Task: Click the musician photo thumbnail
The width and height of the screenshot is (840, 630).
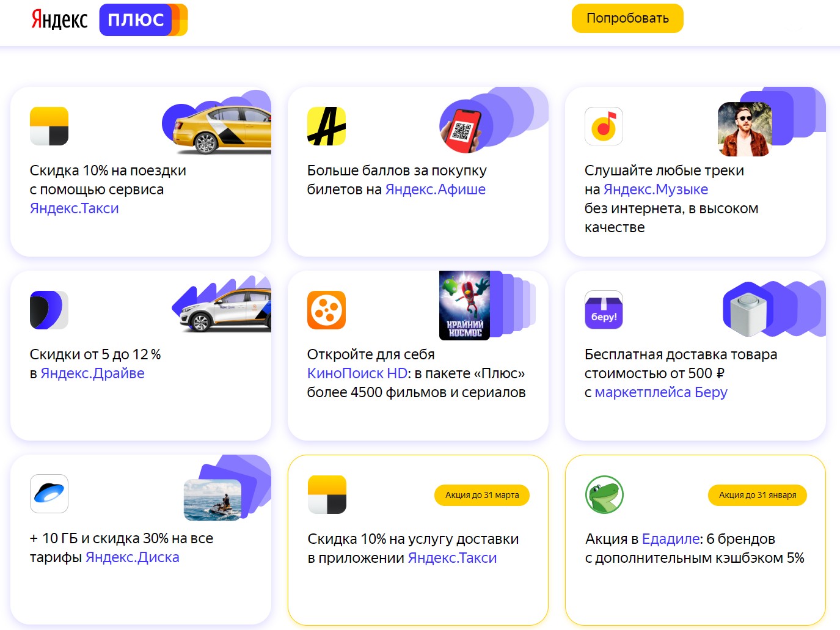Action: click(x=745, y=130)
